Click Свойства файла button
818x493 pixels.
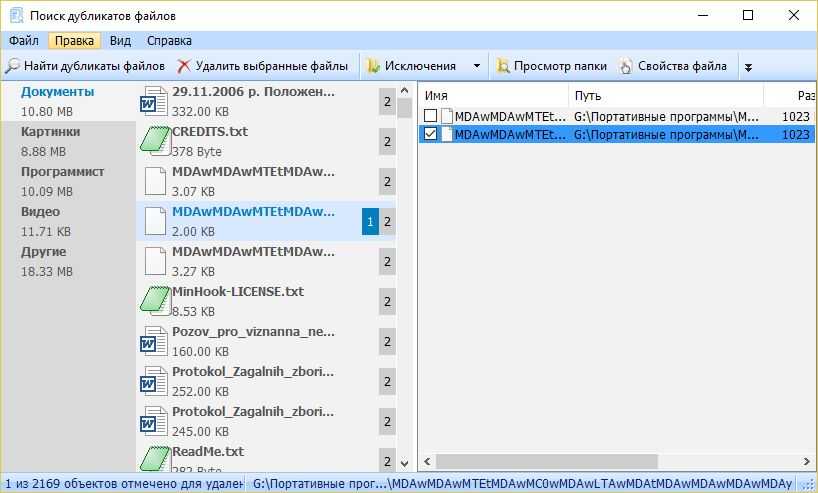(674, 66)
